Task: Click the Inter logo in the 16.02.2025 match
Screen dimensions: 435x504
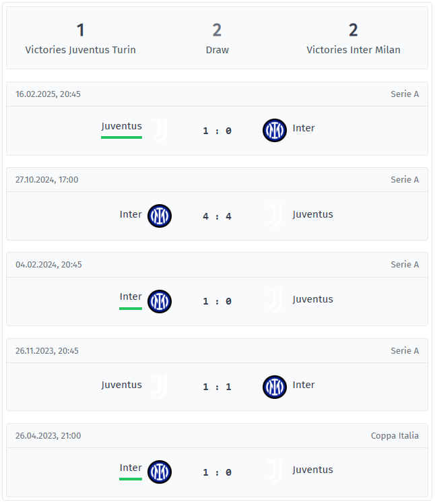Action: (274, 130)
